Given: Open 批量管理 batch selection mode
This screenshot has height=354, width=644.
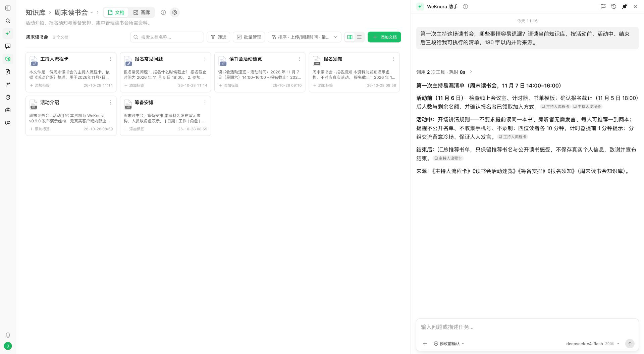Looking at the screenshot, I should 249,37.
